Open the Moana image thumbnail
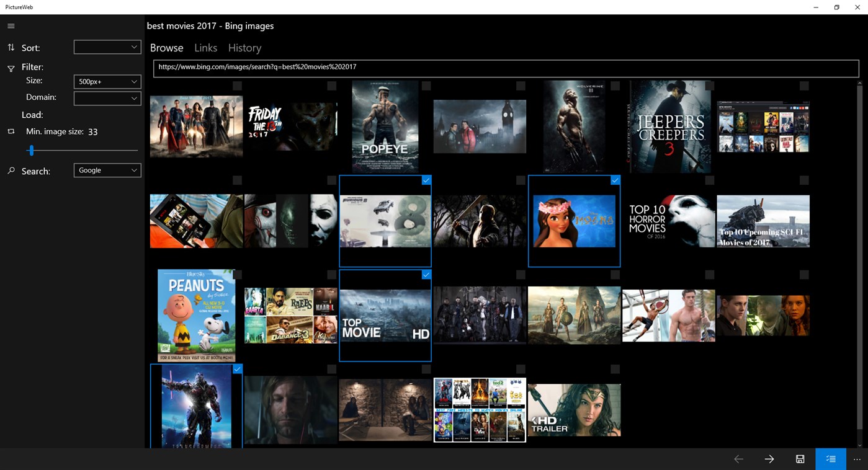This screenshot has width=868, height=470. 574,221
